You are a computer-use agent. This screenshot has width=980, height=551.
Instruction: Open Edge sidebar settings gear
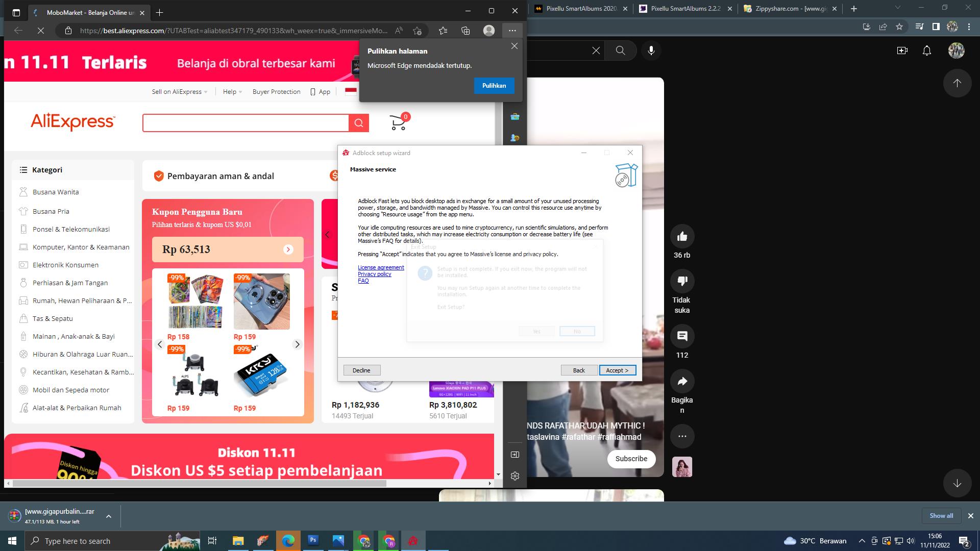(514, 476)
